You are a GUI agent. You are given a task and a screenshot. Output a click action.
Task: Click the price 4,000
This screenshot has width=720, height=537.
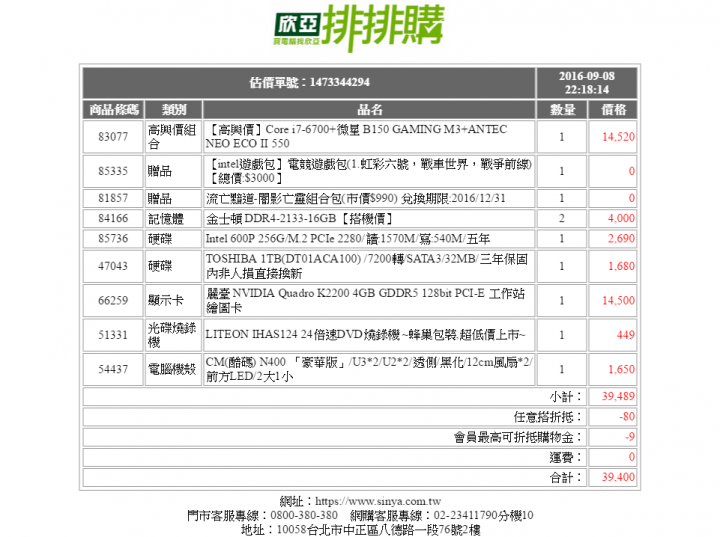[621, 219]
